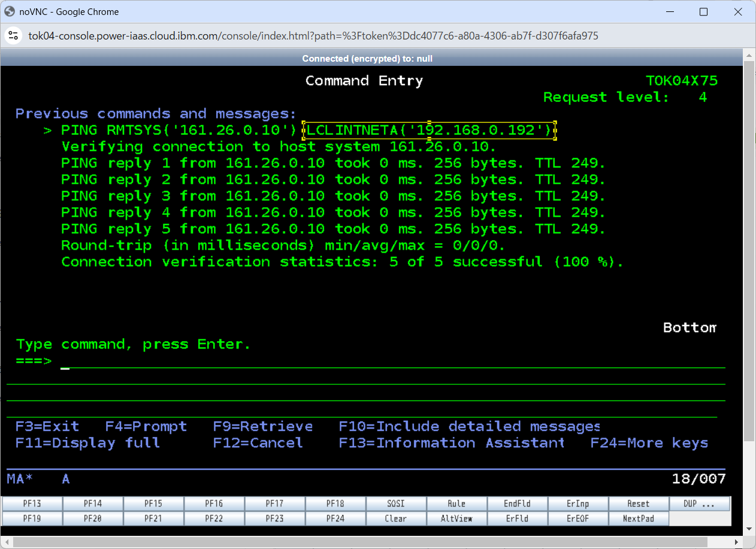Click the PING reply 1 message line

(x=334, y=163)
